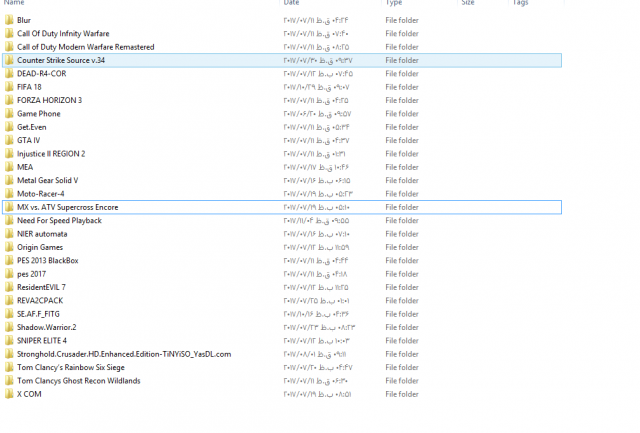
Task: Select 'Call Of Duty Infnity Warfare' name
Action: 63,33
